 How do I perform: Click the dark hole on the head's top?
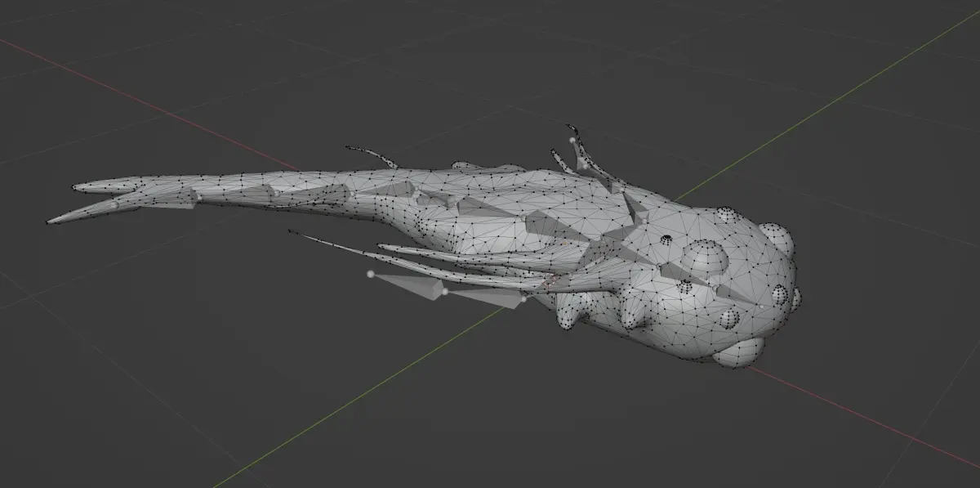(666, 239)
